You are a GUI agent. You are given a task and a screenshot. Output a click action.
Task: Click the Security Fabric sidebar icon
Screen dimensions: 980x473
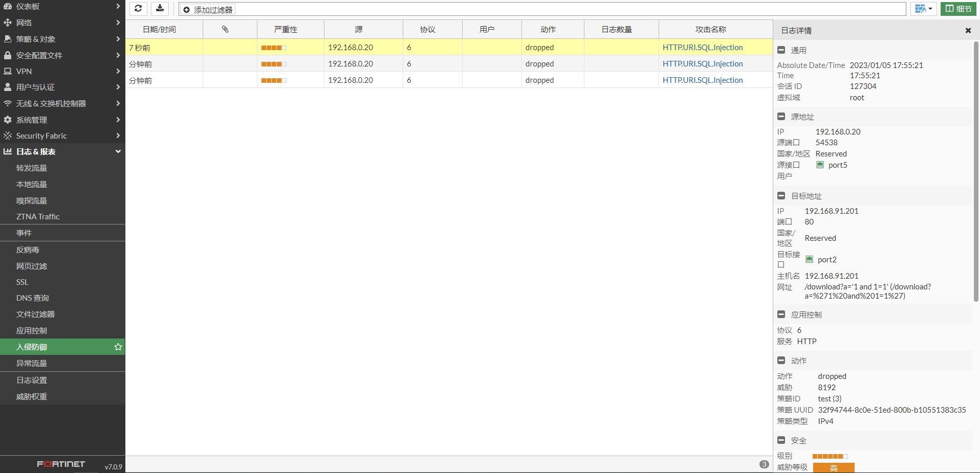tap(8, 136)
